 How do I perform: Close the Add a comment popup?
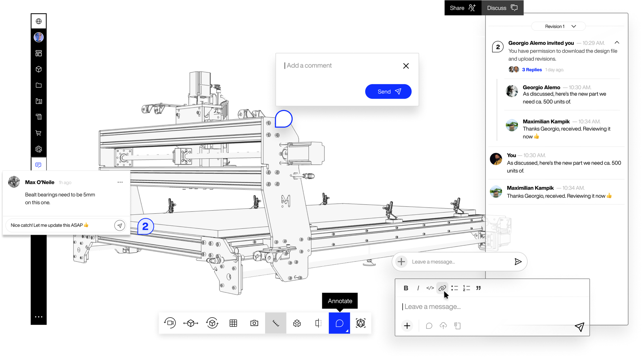[x=406, y=66]
